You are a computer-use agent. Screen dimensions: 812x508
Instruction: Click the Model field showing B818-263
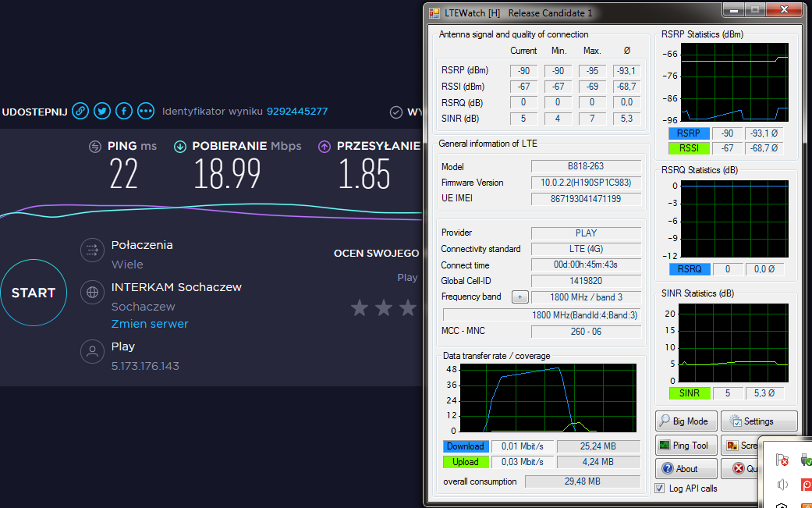(x=586, y=166)
